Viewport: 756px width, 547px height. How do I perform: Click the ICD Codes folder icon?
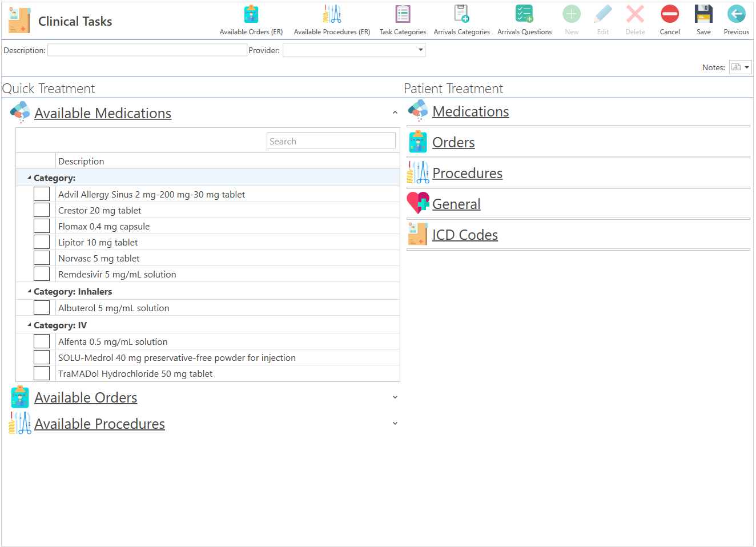tap(418, 234)
